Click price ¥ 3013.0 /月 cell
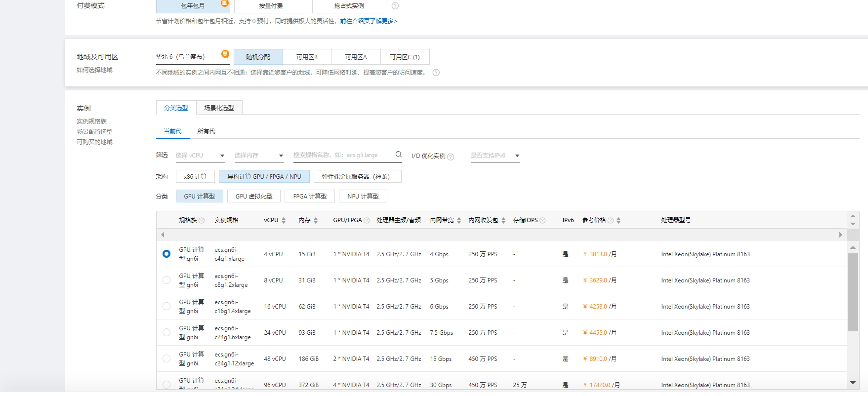 pyautogui.click(x=600, y=254)
